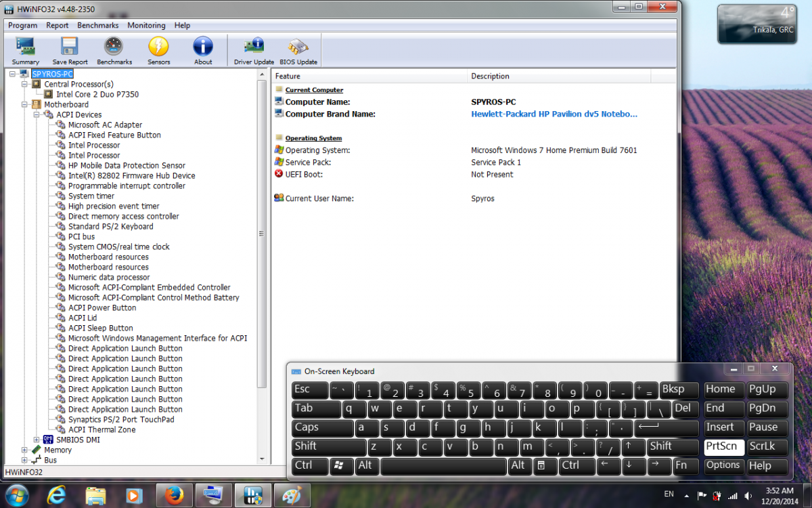
Task: Open the Sensors lightning icon
Action: pyautogui.click(x=159, y=51)
